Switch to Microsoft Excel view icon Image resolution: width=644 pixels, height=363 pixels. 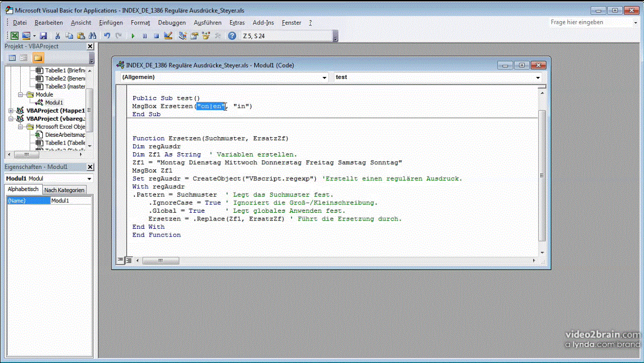[x=14, y=36]
